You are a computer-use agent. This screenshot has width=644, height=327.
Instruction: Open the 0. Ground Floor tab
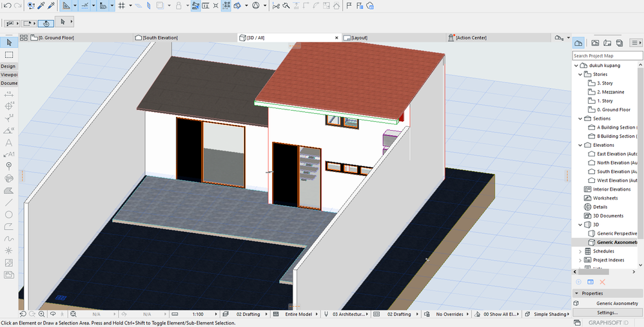(x=56, y=38)
